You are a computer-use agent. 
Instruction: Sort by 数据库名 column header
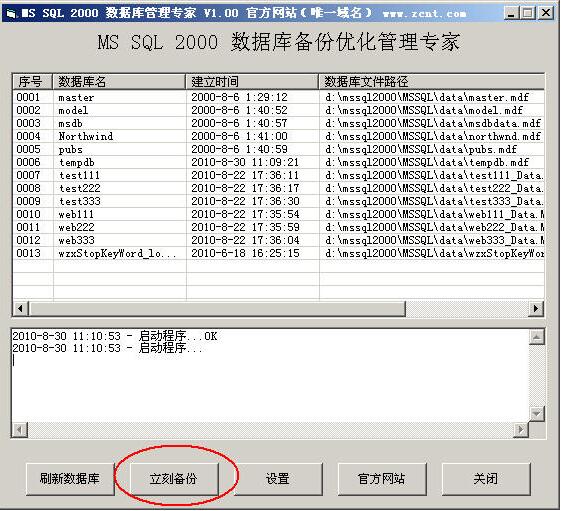click(x=119, y=82)
